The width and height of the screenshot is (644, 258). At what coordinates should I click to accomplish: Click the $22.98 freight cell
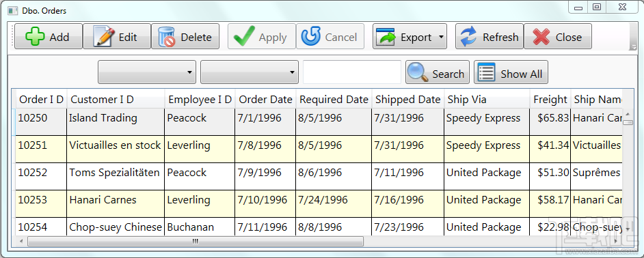tap(550, 227)
